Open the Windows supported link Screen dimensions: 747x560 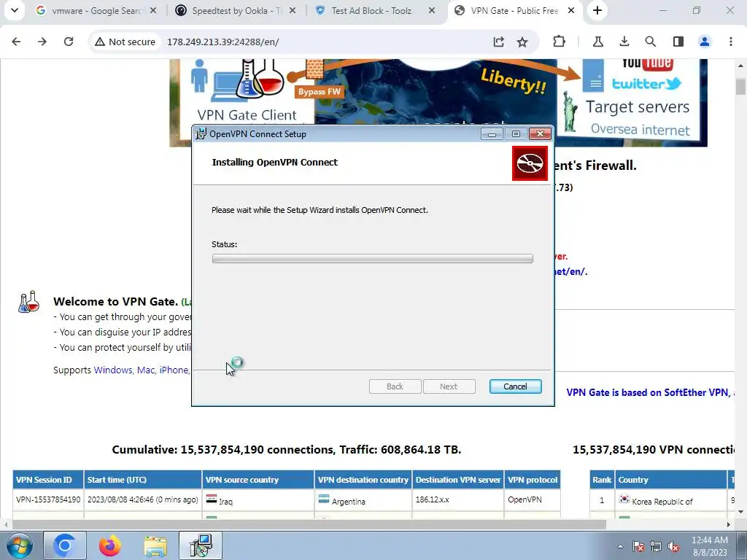coord(113,370)
